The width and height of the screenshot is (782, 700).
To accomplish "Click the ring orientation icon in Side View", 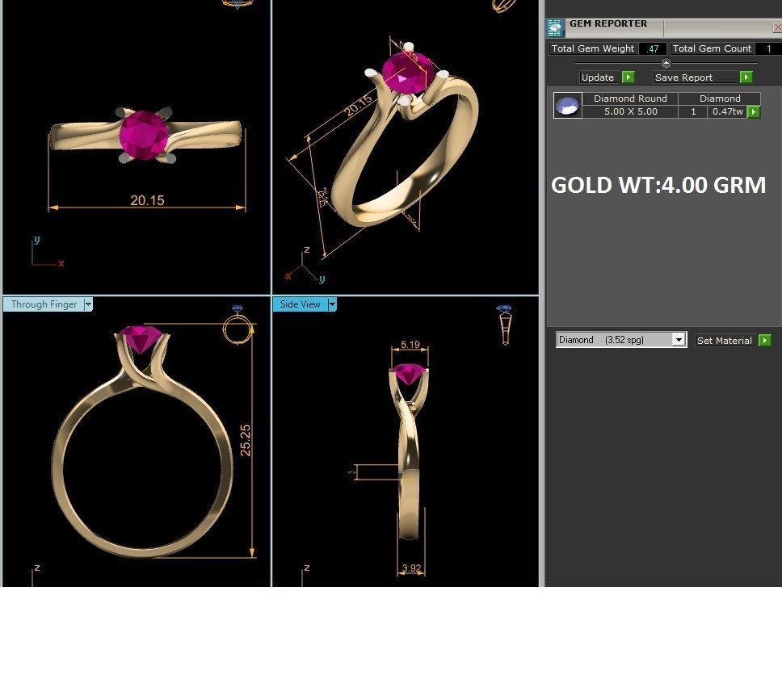I will (505, 325).
